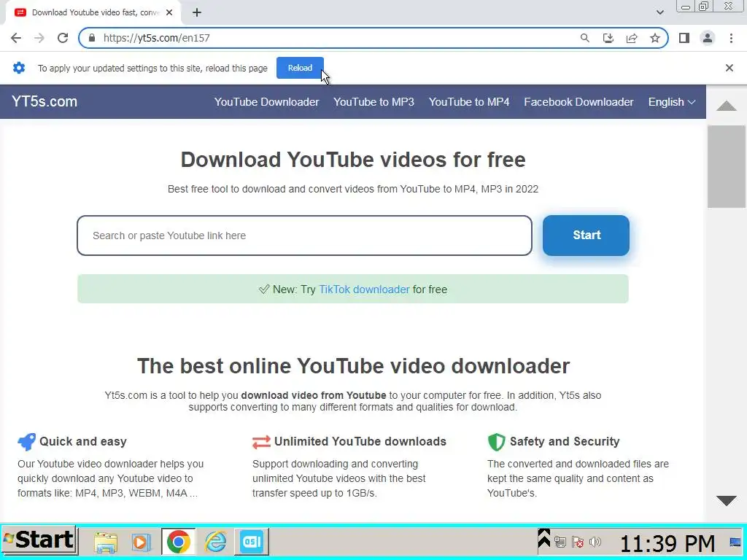The width and height of the screenshot is (747, 560).
Task: Click the Youtube link search field
Action: [304, 236]
